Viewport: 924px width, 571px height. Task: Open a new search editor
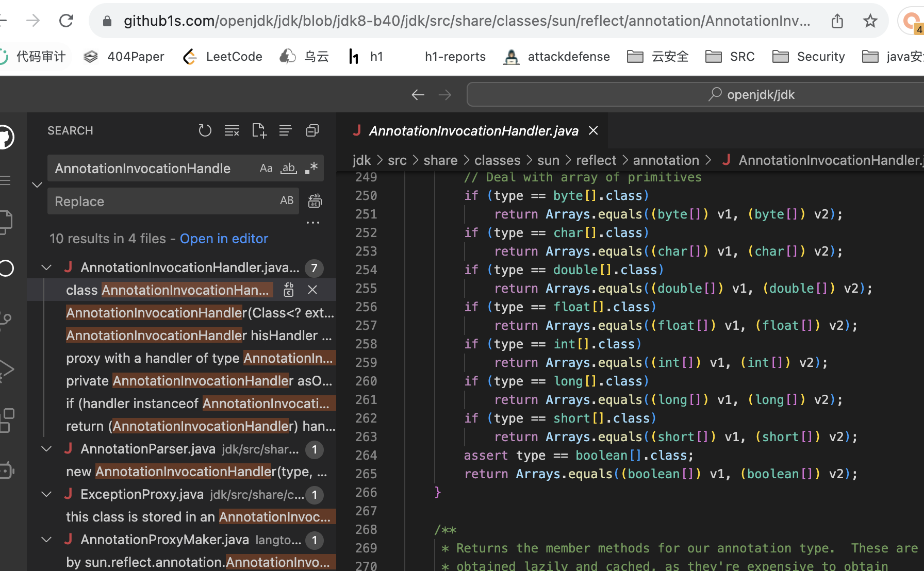pyautogui.click(x=259, y=131)
